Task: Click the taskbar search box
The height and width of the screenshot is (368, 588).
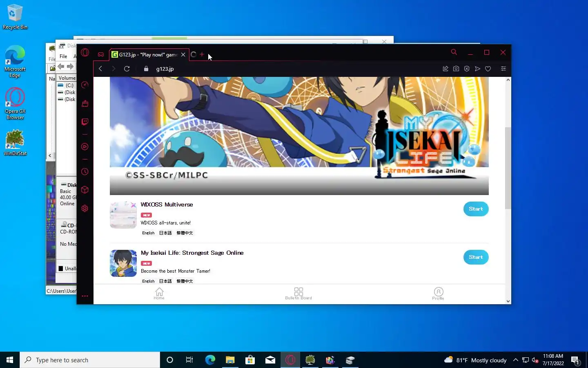Action: [x=90, y=360]
